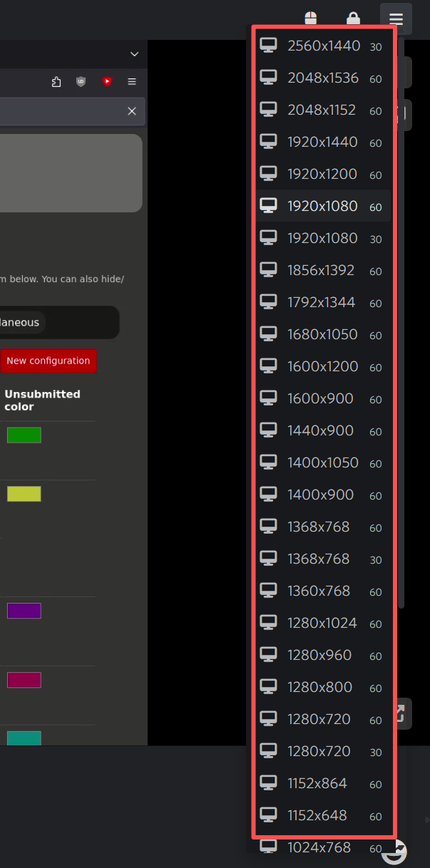Select 1368x768 at 30 refresh rate
This screenshot has width=430, height=868.
[323, 559]
